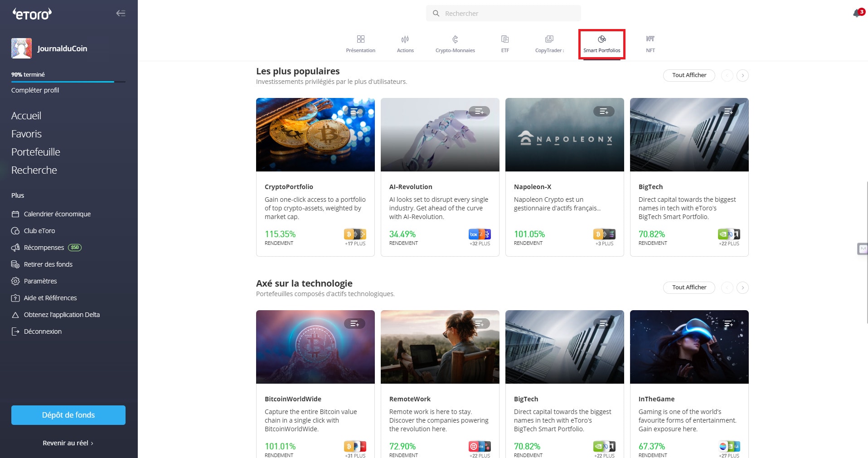Image resolution: width=868 pixels, height=458 pixels.
Task: Add BitcoinWorldWide to watchlist icon
Action: (355, 323)
